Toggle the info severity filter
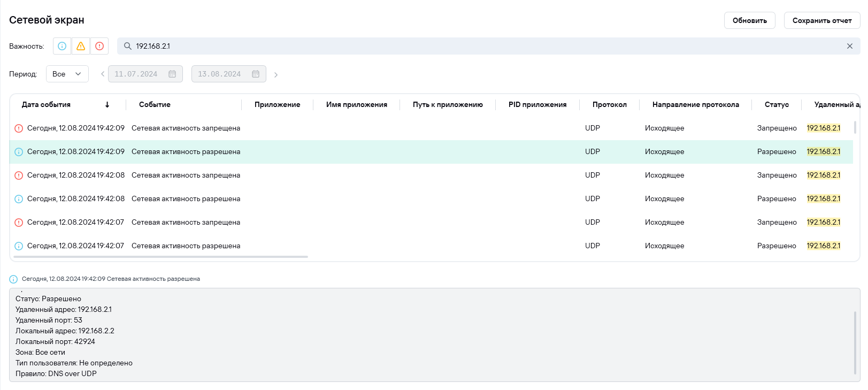 [x=62, y=46]
